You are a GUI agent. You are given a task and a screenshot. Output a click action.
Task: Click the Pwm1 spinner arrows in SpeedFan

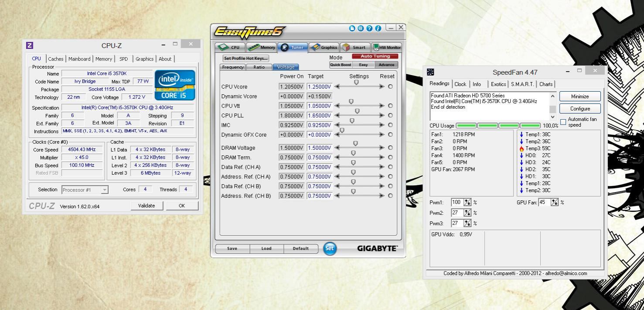(467, 203)
